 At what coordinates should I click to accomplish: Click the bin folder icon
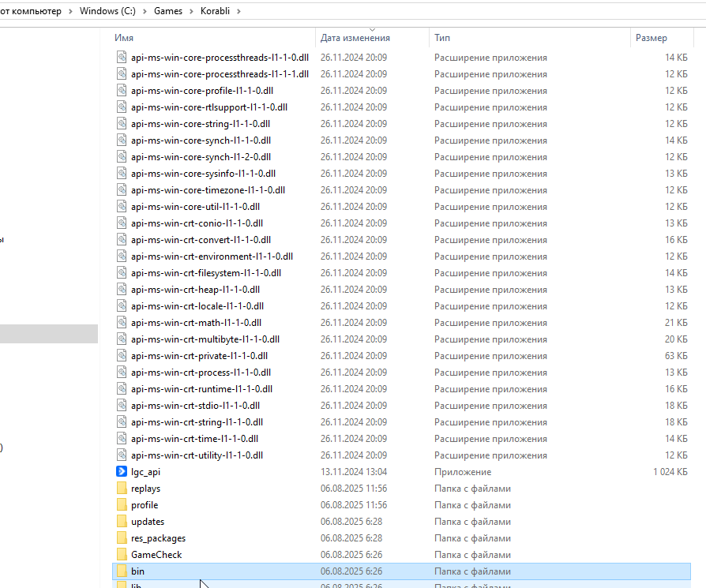[121, 571]
